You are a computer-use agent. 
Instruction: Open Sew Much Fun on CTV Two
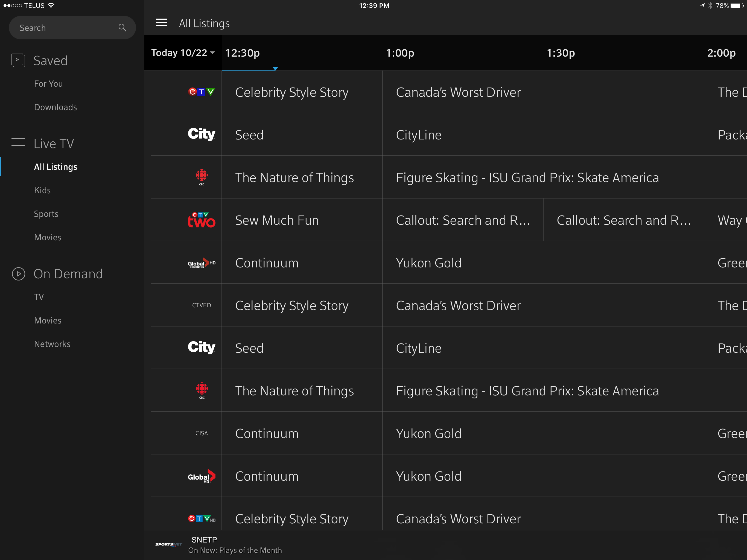[x=302, y=220]
